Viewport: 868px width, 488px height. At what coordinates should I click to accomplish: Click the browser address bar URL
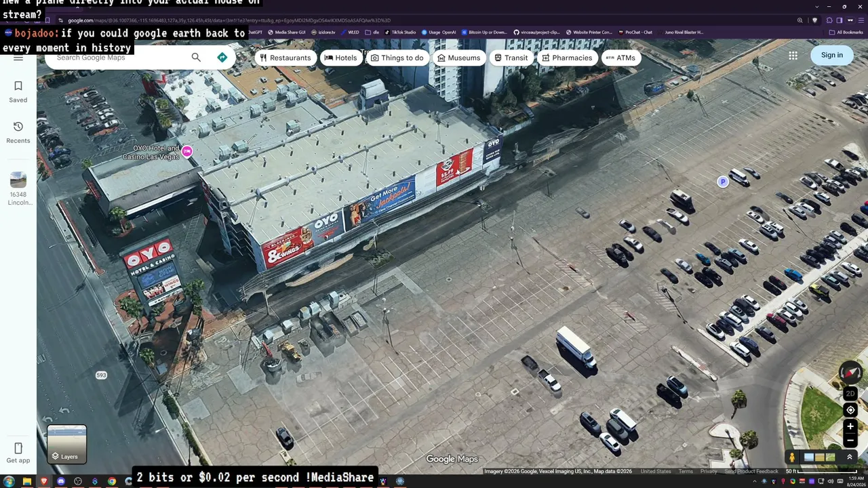click(229, 20)
